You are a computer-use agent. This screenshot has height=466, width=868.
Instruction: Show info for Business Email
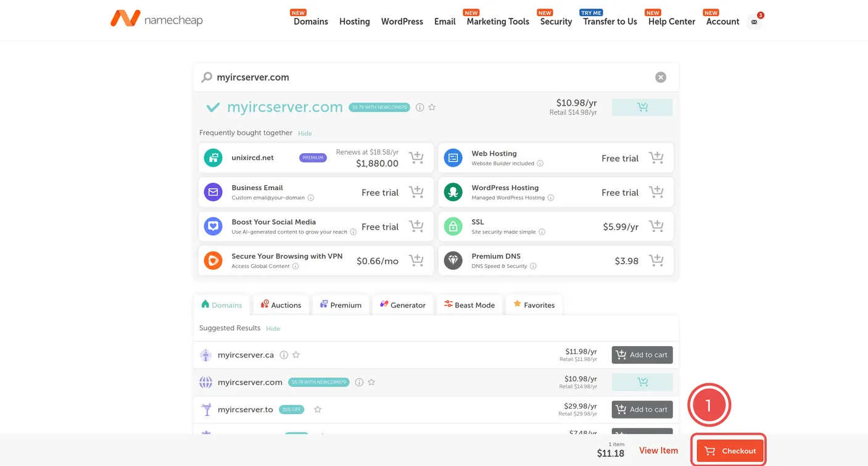pos(311,198)
